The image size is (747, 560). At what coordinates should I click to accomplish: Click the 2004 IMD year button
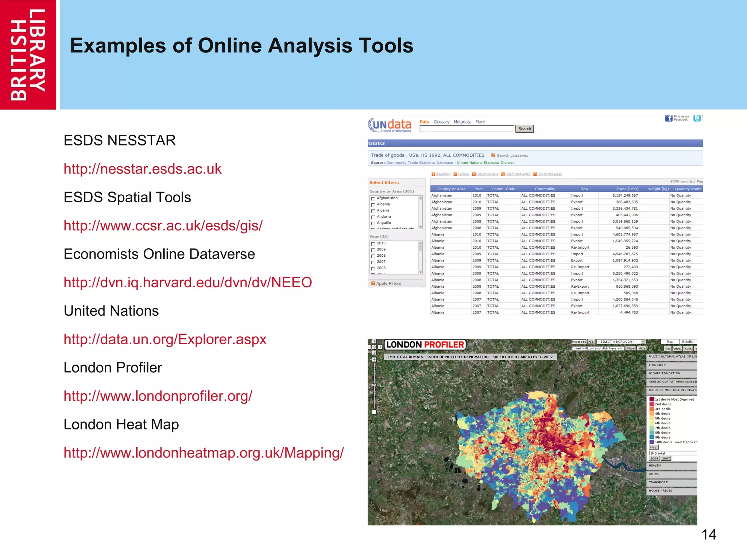click(654, 459)
